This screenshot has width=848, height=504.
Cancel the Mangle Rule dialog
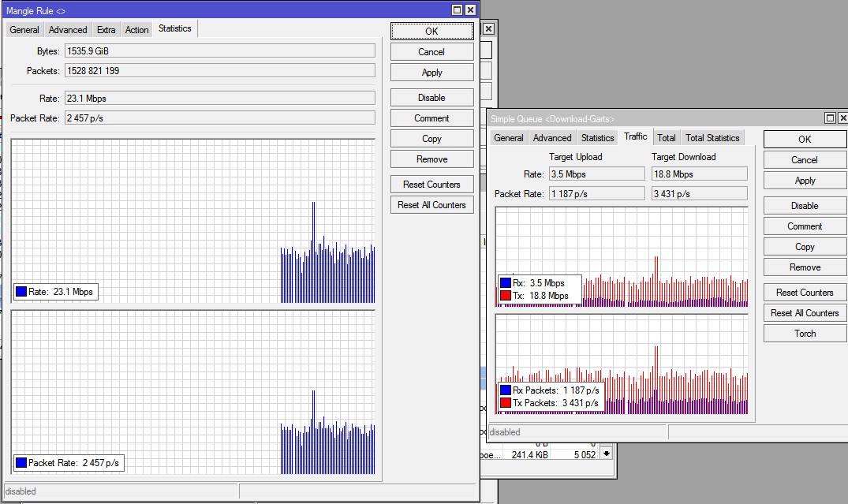(431, 52)
